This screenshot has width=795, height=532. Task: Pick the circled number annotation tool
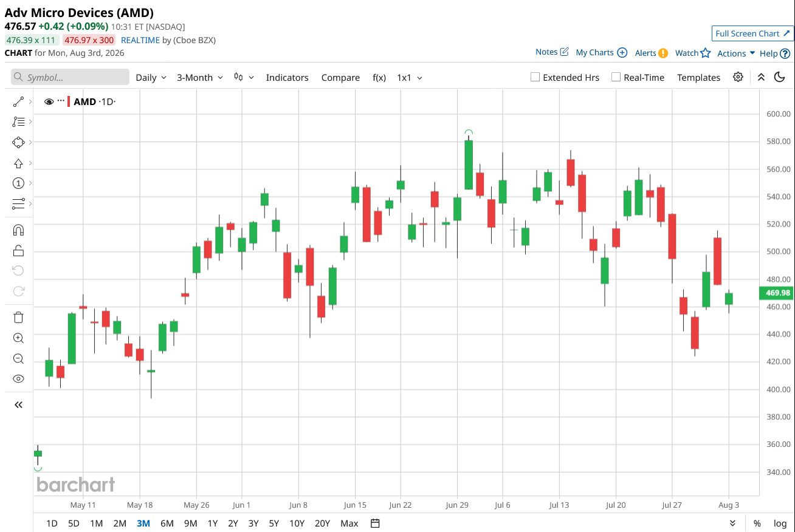[x=18, y=183]
